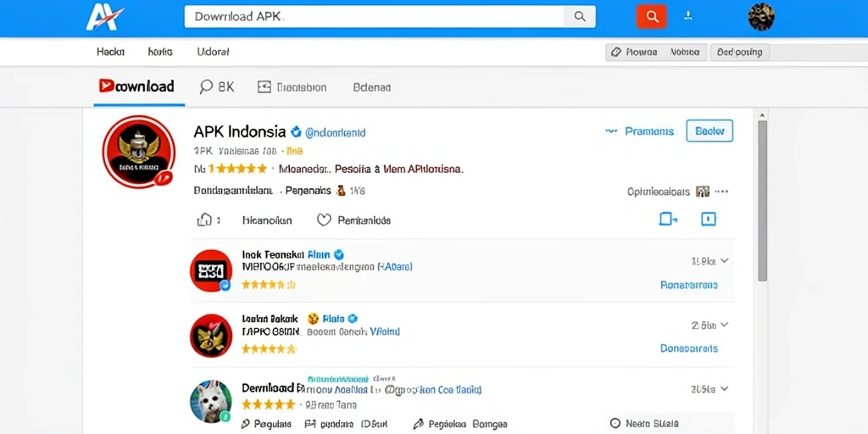Image resolution: width=868 pixels, height=434 pixels.
Task: Click the 'Neeto Slusla' option
Action: tap(644, 424)
